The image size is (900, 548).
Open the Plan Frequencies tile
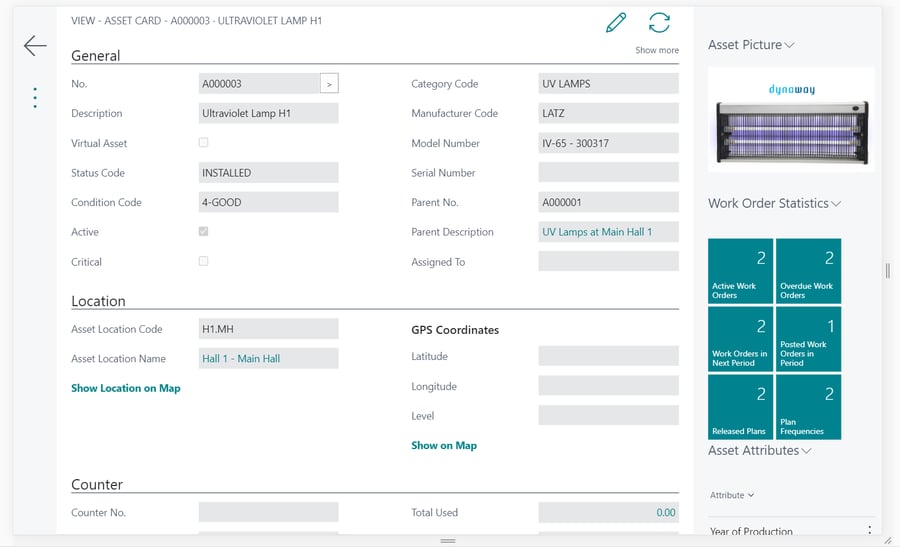(808, 407)
